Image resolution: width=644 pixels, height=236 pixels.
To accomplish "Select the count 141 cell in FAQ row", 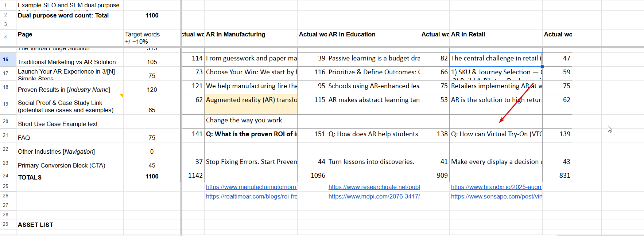I will tap(193, 135).
